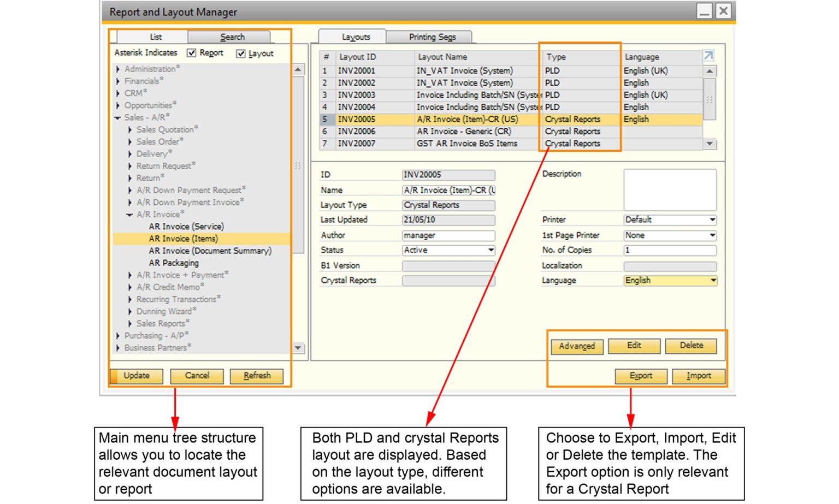Screen dimensions: 839x504
Task: Open the Printing Seqs tab
Action: point(430,37)
